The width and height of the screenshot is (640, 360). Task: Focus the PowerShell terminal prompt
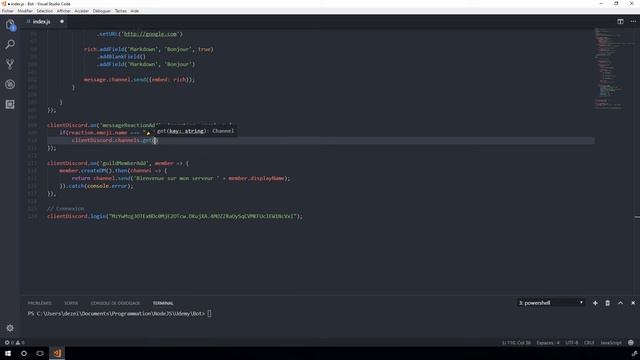(x=120, y=313)
